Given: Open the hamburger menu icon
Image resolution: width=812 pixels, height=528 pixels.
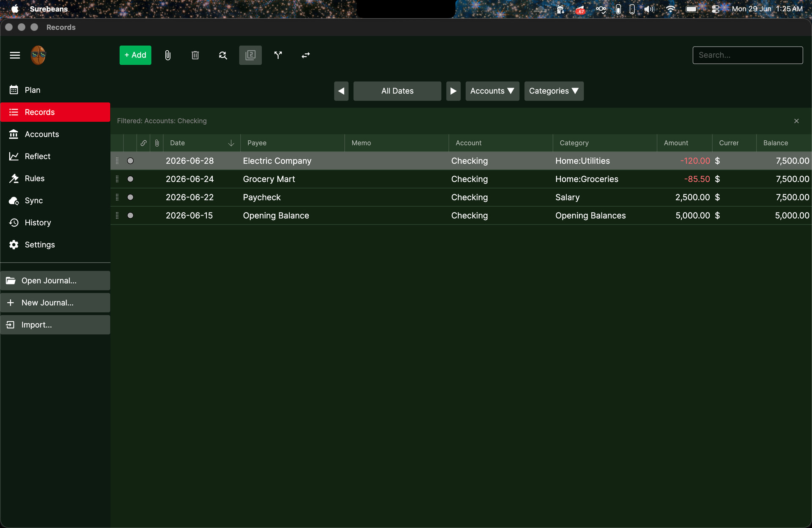Looking at the screenshot, I should [15, 55].
